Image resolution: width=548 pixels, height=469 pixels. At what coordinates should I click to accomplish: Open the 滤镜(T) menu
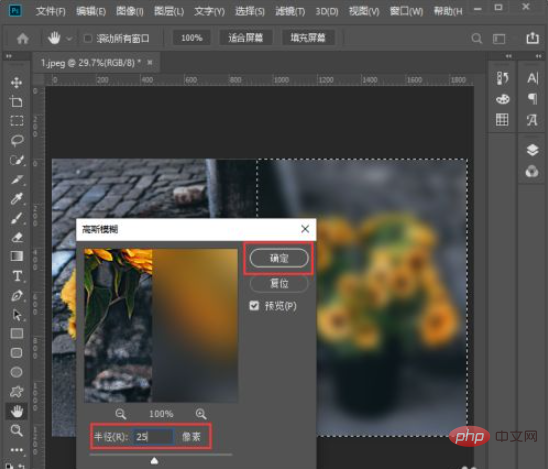(290, 12)
